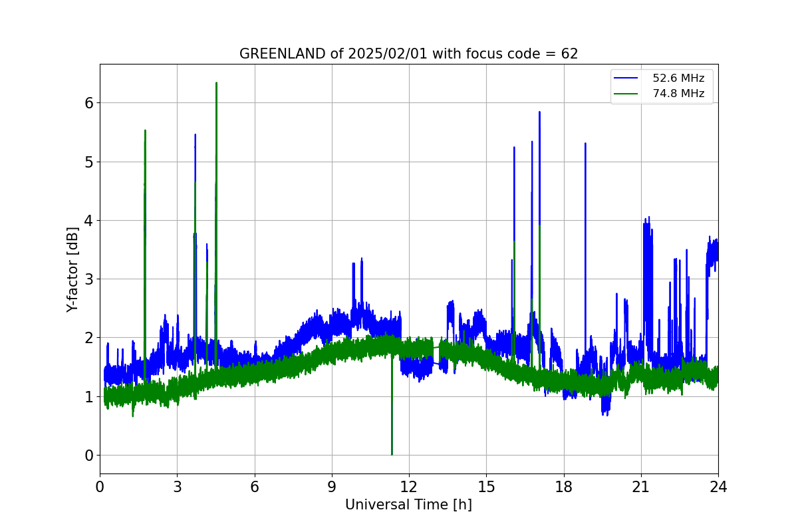Click the tallest green spike peak above 6 dB
The image size is (798, 532).
[216, 84]
